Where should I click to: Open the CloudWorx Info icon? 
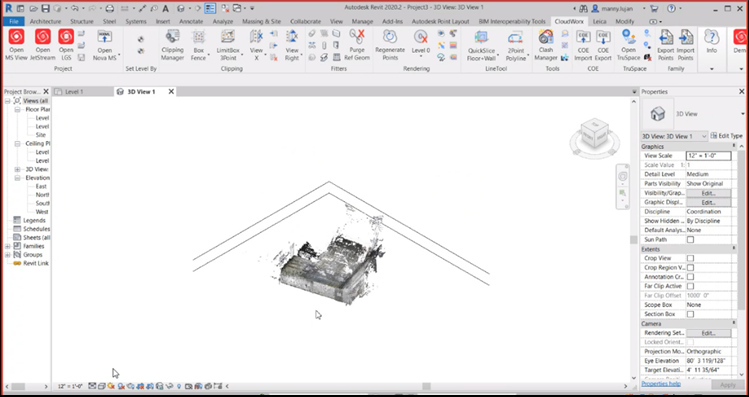point(711,37)
